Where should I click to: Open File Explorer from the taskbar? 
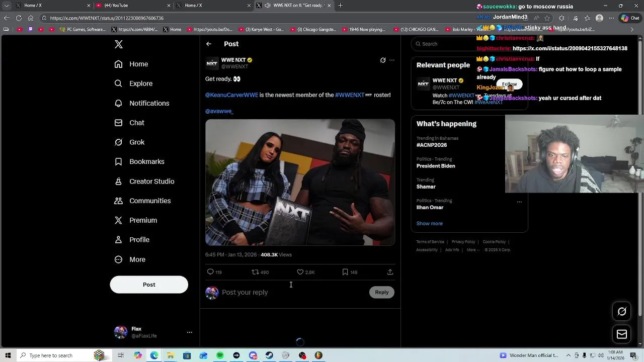click(171, 355)
